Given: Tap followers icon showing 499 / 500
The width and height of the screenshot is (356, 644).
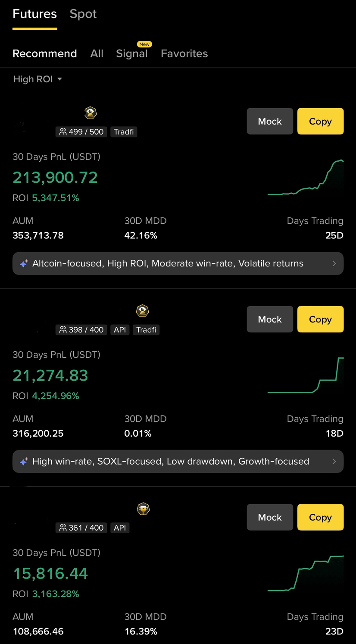Looking at the screenshot, I should [63, 132].
